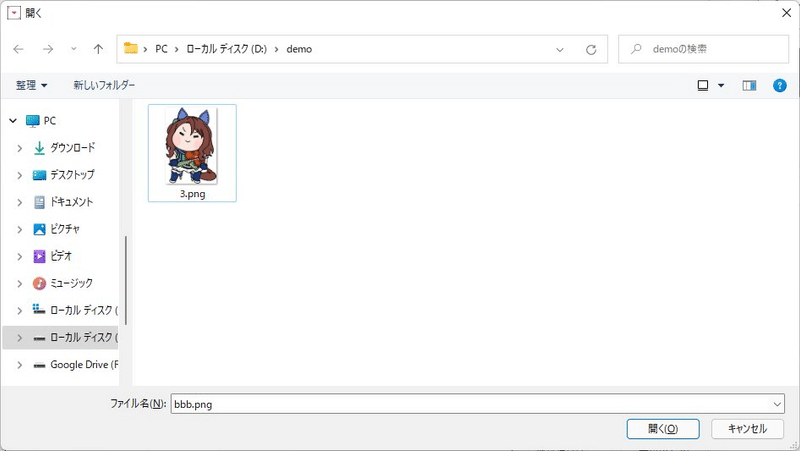The height and width of the screenshot is (451, 800).
Task: Click the ミュージック music note icon
Action: coord(39,283)
